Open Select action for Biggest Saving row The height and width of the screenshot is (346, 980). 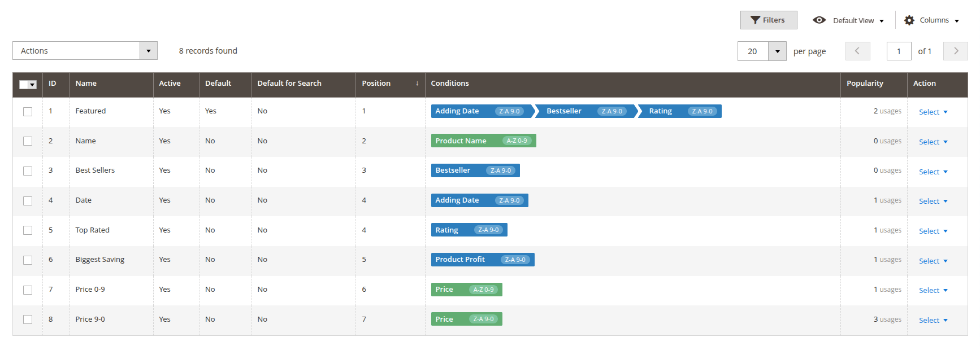click(x=933, y=261)
